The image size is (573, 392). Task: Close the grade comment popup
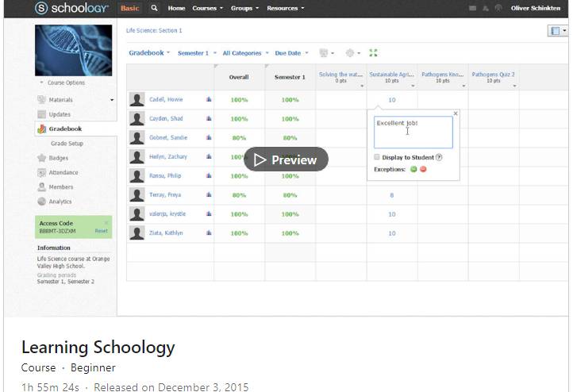[456, 113]
